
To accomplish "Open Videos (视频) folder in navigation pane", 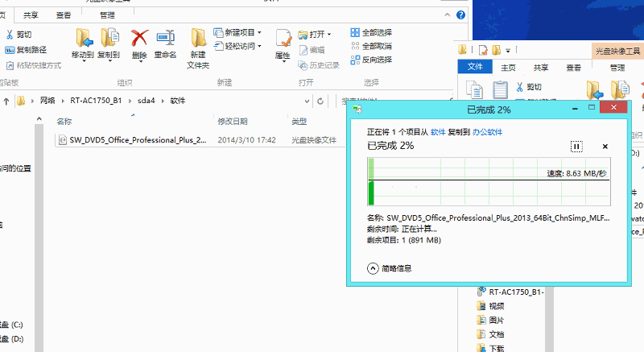I will [x=490, y=306].
